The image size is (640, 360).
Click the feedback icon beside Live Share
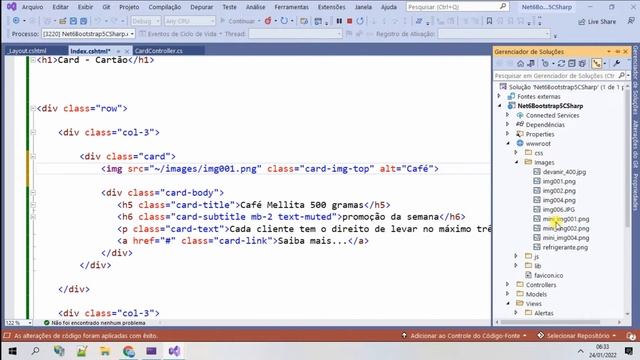point(631,21)
